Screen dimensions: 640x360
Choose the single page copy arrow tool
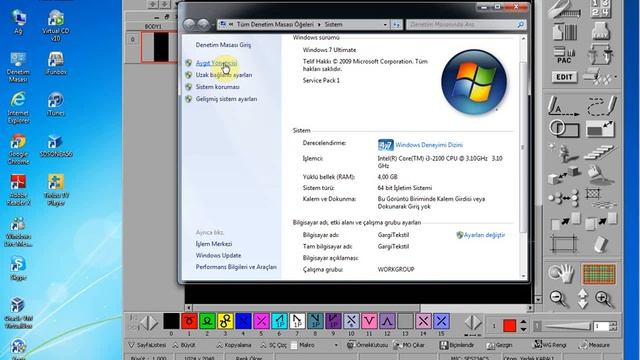(x=565, y=221)
